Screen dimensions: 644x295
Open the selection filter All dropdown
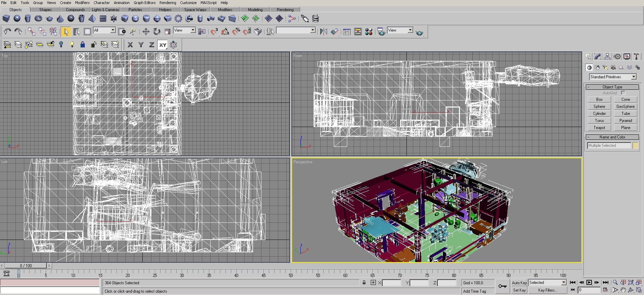(113, 30)
